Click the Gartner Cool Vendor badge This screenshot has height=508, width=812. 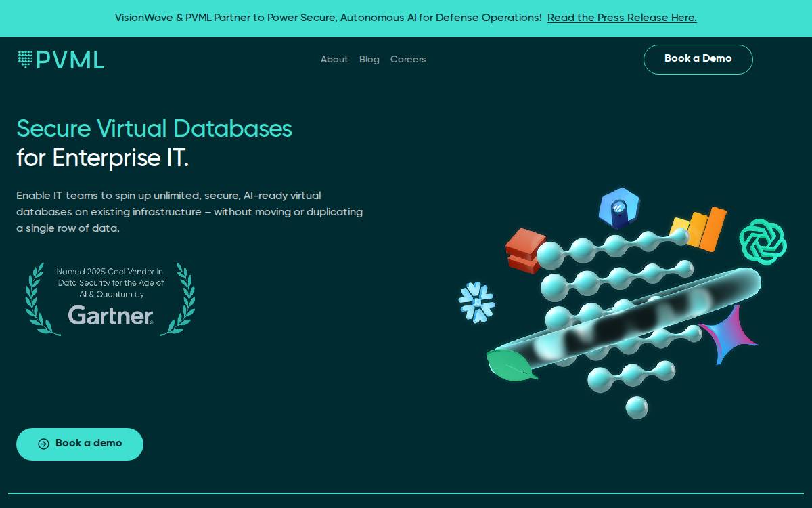[110, 298]
